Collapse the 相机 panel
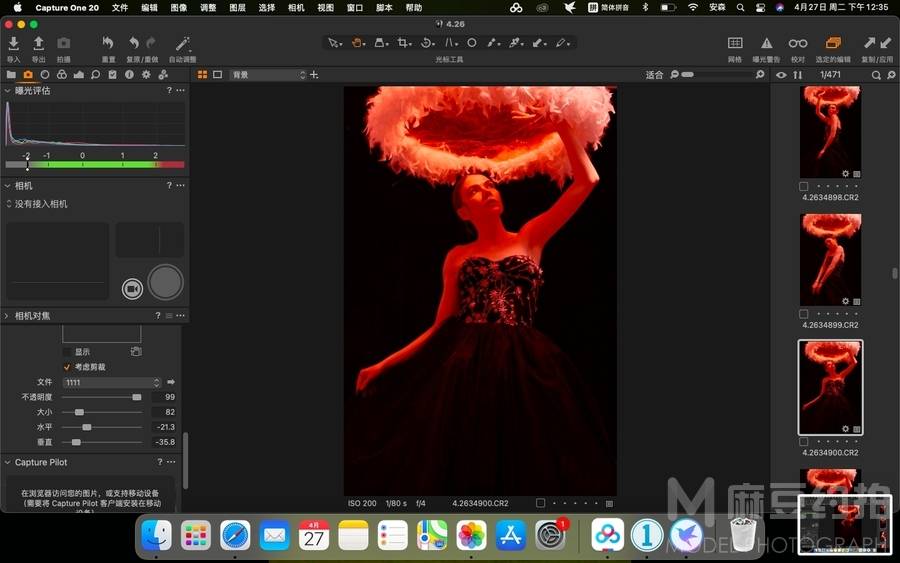The image size is (900, 563). tap(7, 185)
